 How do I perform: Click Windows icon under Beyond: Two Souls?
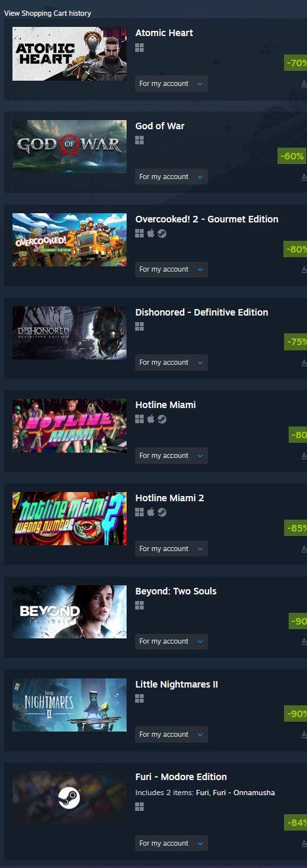(139, 606)
